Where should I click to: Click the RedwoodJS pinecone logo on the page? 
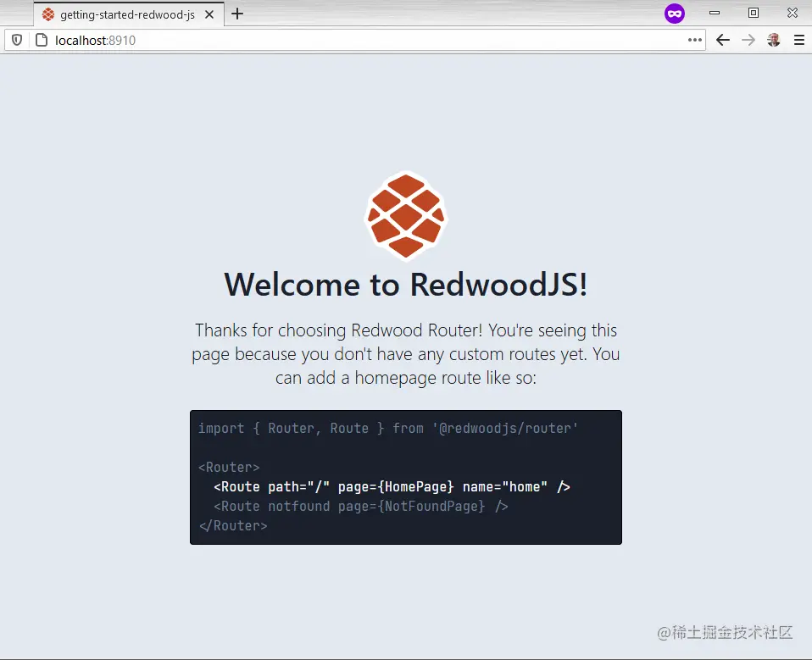pos(405,215)
